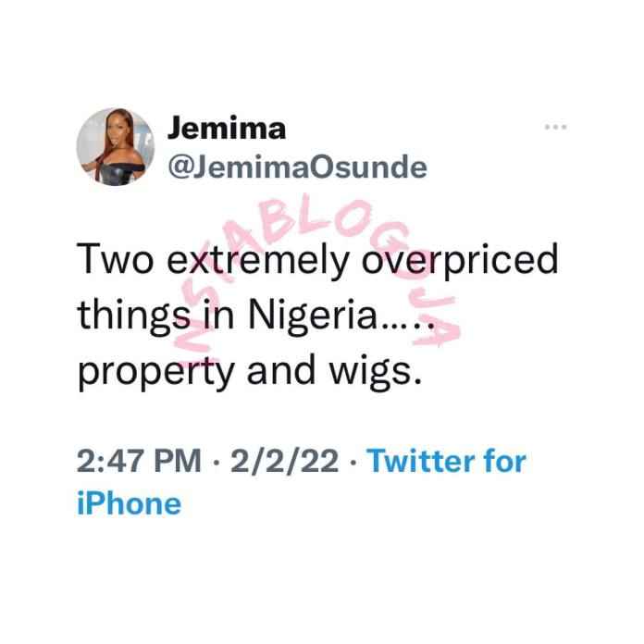Click the line 'property and wigs.'

[249, 372]
